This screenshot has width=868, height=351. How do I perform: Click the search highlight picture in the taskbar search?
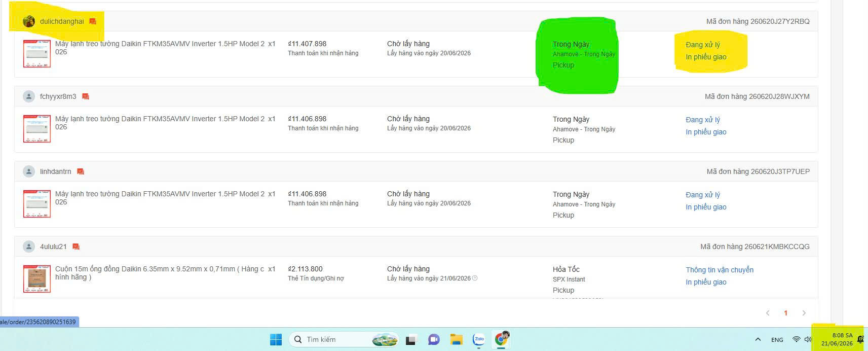(385, 339)
